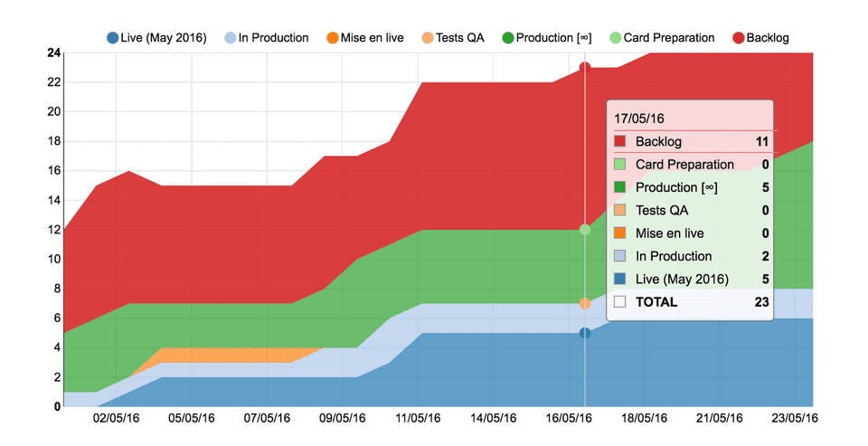The height and width of the screenshot is (446, 868).
Task: Toggle the Tests QA legend series
Action: 452,38
